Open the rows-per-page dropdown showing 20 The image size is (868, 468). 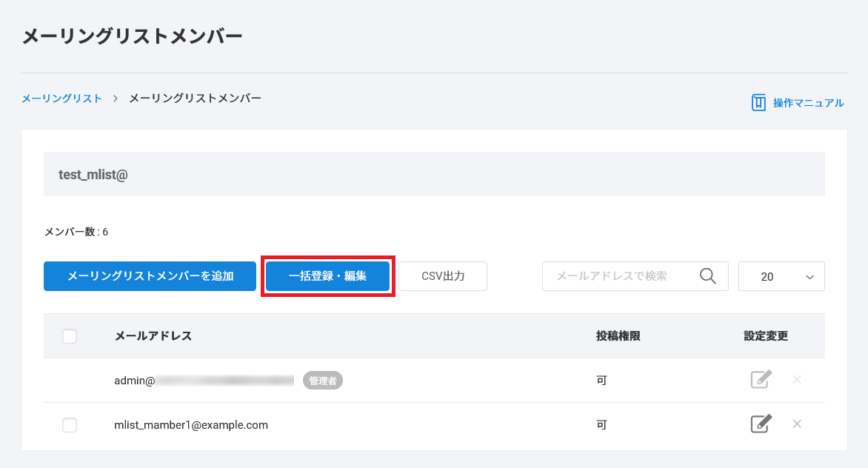781,276
